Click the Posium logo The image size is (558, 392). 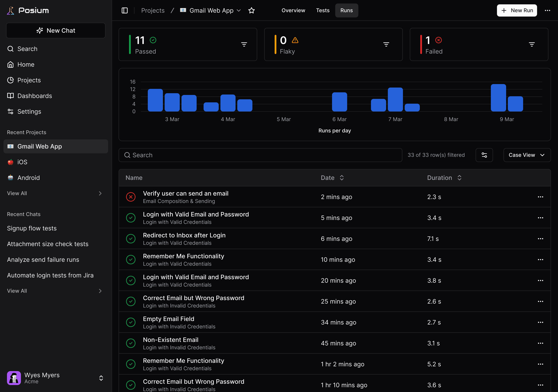28,10
